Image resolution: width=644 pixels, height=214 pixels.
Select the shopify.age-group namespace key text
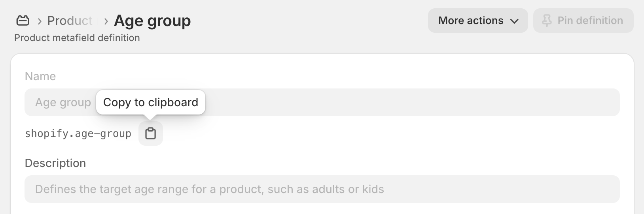click(78, 133)
